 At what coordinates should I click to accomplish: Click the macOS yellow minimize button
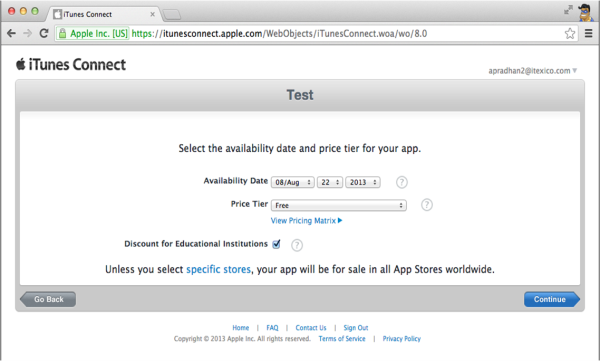(x=23, y=11)
